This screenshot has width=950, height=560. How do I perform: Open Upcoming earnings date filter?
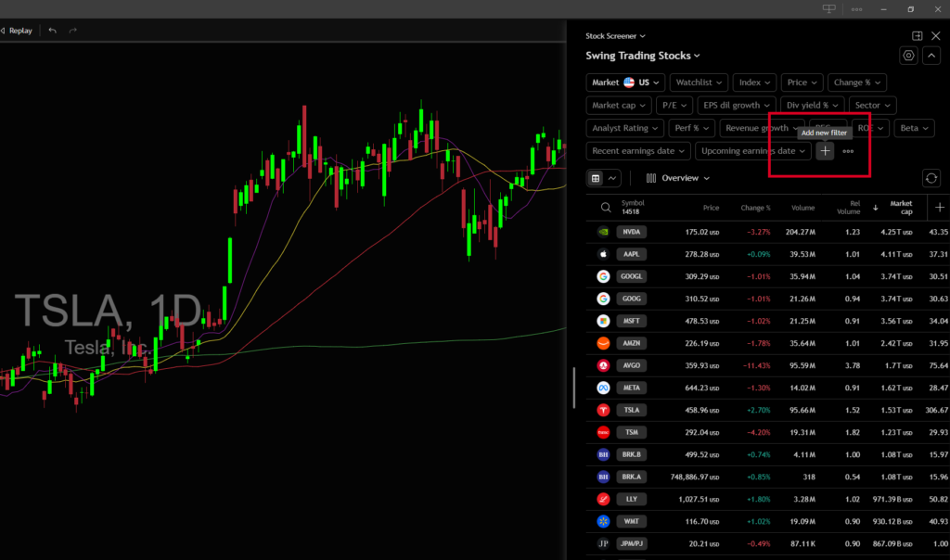[x=753, y=151]
